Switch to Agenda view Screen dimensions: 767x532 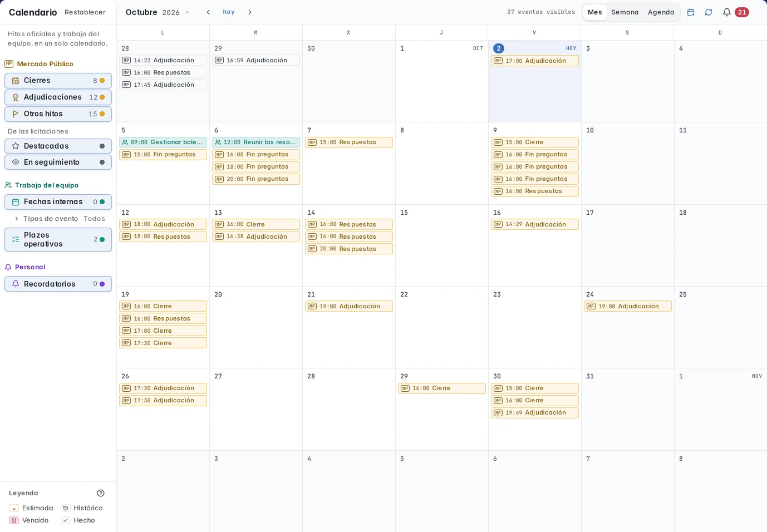(661, 12)
